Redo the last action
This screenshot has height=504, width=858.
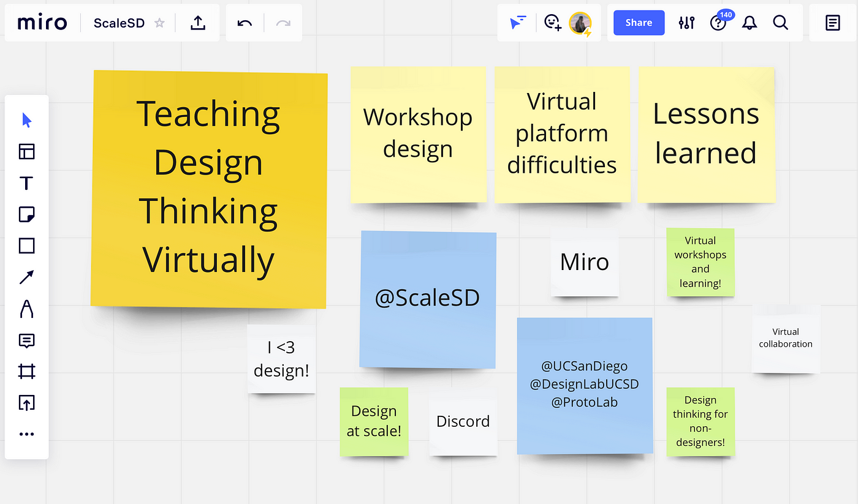[283, 23]
